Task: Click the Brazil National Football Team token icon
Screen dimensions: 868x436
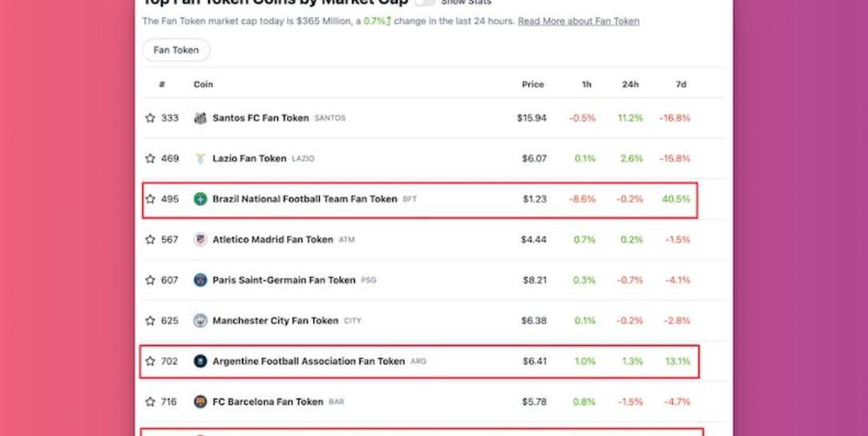Action: point(200,199)
